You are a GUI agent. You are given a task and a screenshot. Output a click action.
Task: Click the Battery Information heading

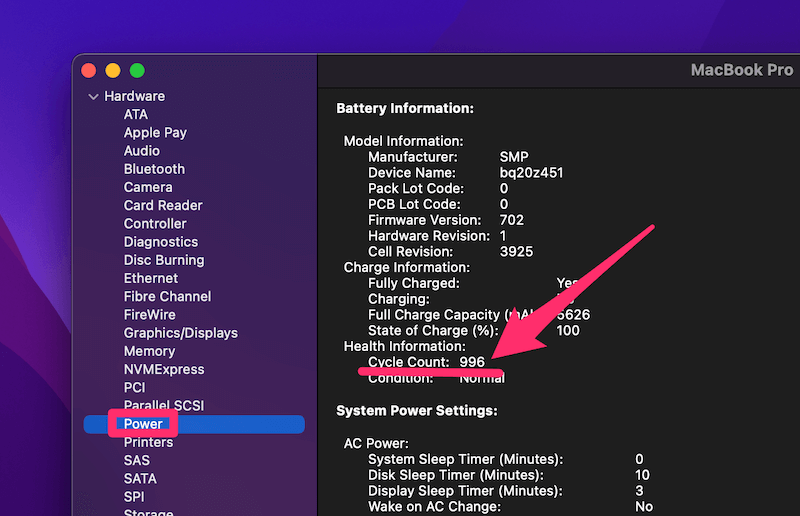coord(405,108)
